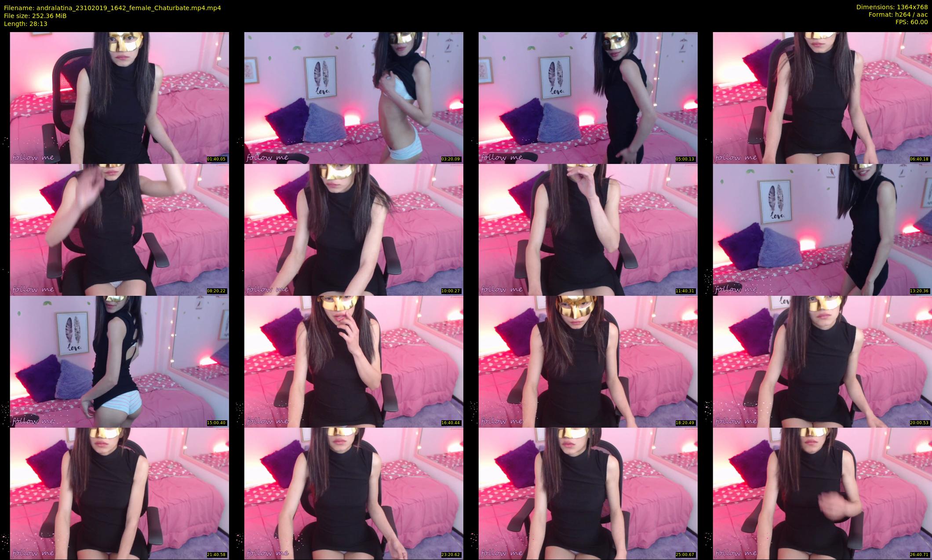This screenshot has width=932, height=560.
Task: Select the thumbnail timestamped 15:00.40
Action: tap(119, 361)
